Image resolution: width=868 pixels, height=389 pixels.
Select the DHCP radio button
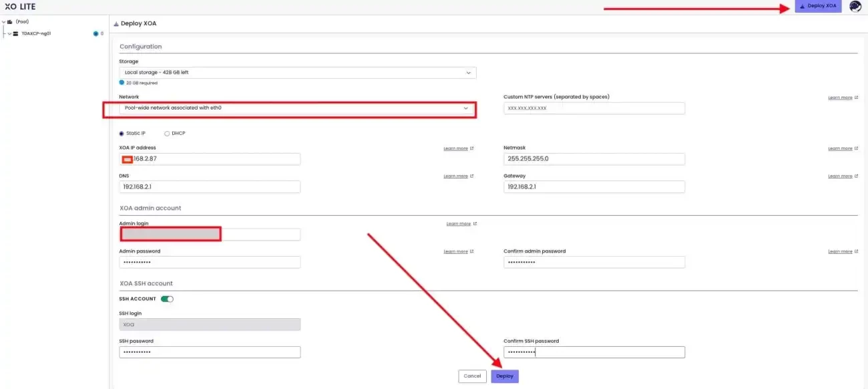pyautogui.click(x=167, y=133)
